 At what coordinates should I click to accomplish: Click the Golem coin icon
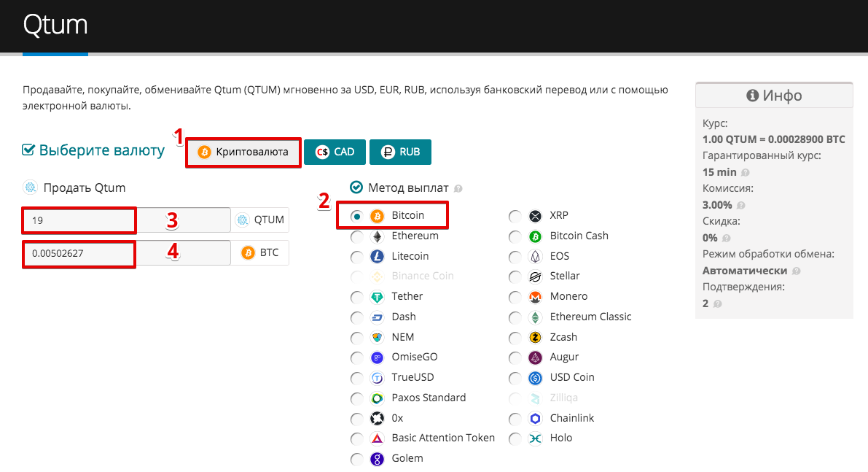pyautogui.click(x=377, y=459)
